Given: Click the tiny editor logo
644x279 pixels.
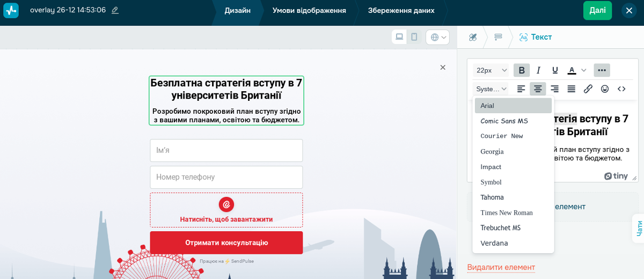Looking at the screenshot, I should [616, 176].
